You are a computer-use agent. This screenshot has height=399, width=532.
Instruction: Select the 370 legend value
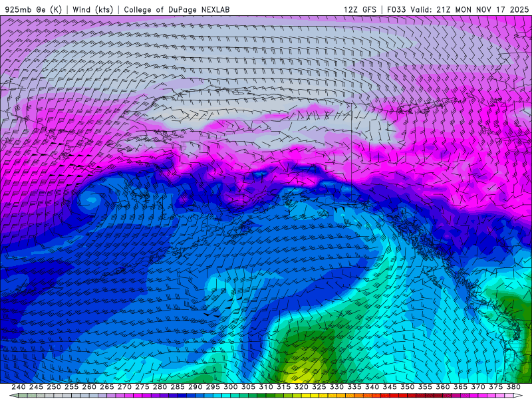click(x=478, y=387)
